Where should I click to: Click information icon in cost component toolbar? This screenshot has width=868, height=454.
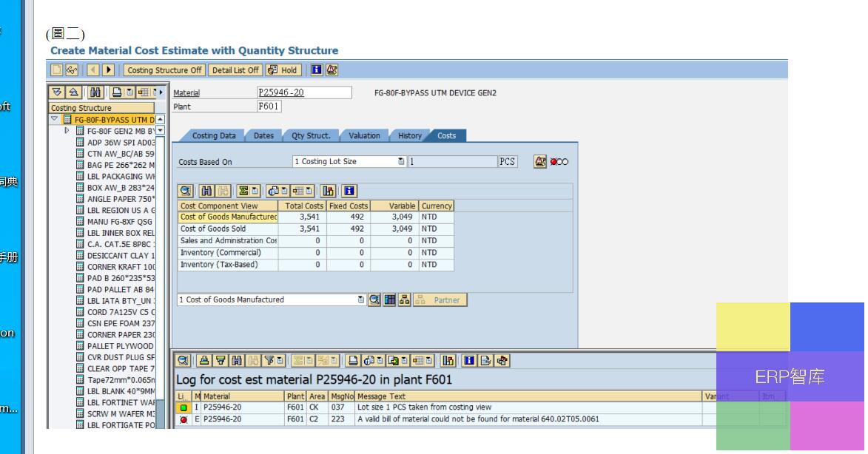tap(349, 191)
